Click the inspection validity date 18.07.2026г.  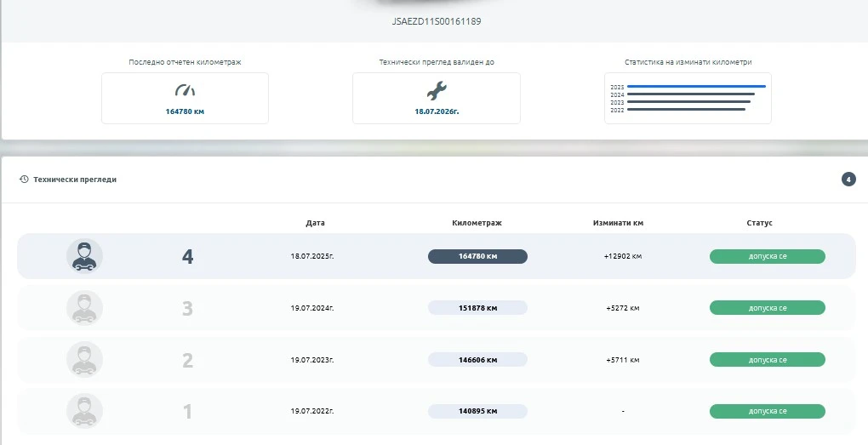coord(436,111)
